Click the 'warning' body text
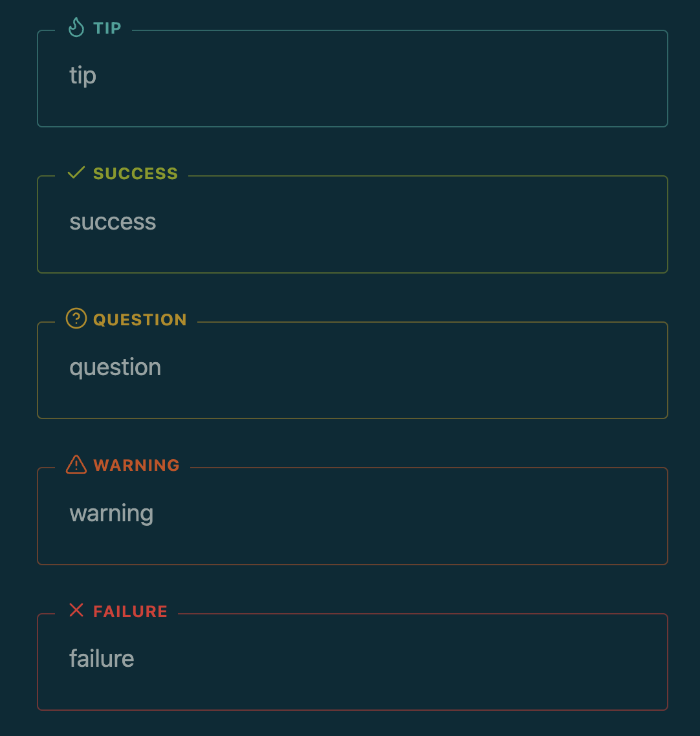Image resolution: width=700 pixels, height=736 pixels. coord(111,513)
